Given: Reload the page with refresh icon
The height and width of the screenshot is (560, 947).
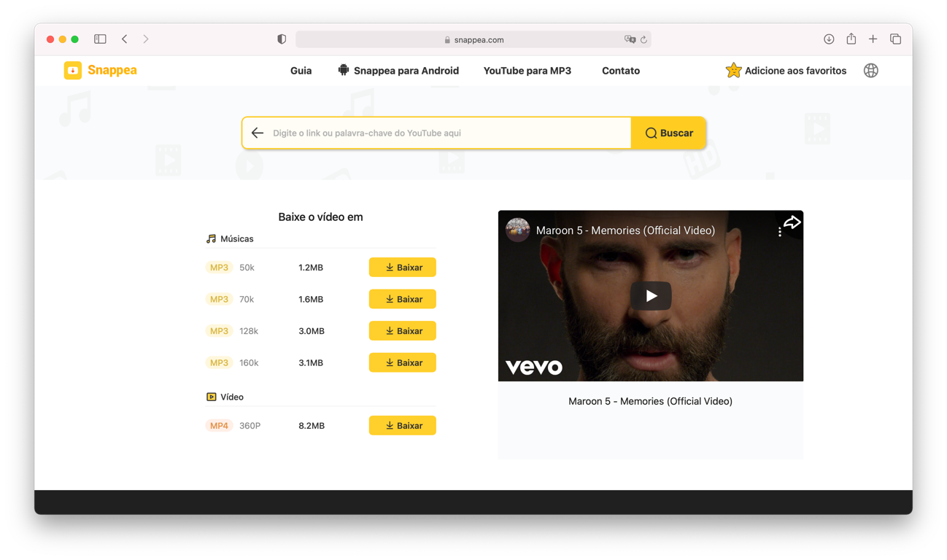Looking at the screenshot, I should [643, 39].
